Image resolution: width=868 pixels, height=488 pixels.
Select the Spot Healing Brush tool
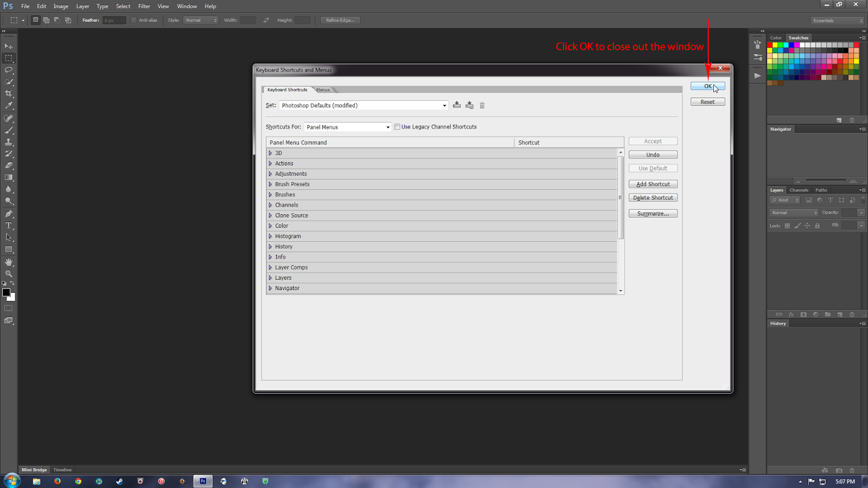tap(9, 118)
